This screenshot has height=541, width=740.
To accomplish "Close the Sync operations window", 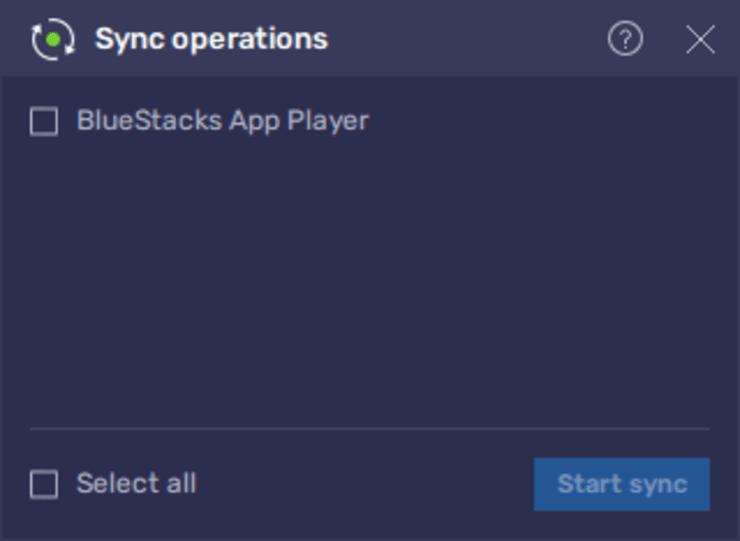I will coord(700,39).
